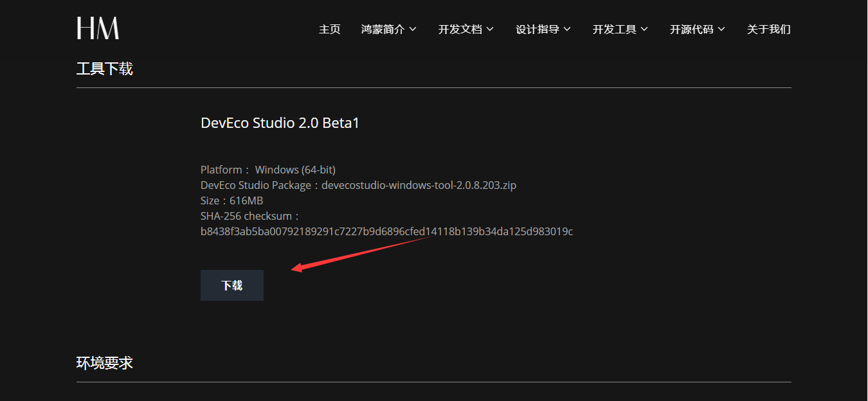This screenshot has width=868, height=401.
Task: Open the 设计指导 menu
Action: 538,30
